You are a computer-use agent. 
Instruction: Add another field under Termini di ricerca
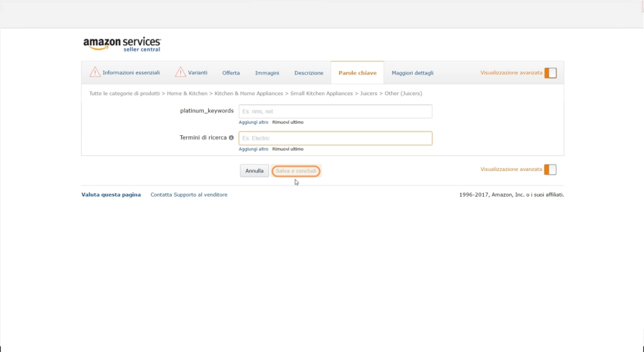pos(253,150)
